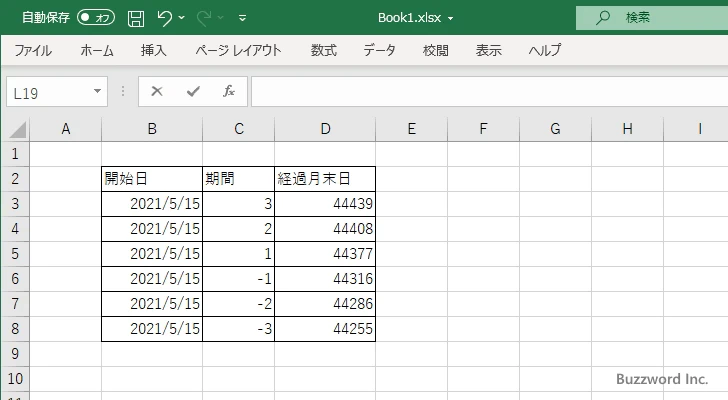Viewport: 728px width, 400px height.
Task: Click the Cancel X icon in formula bar
Action: (157, 91)
